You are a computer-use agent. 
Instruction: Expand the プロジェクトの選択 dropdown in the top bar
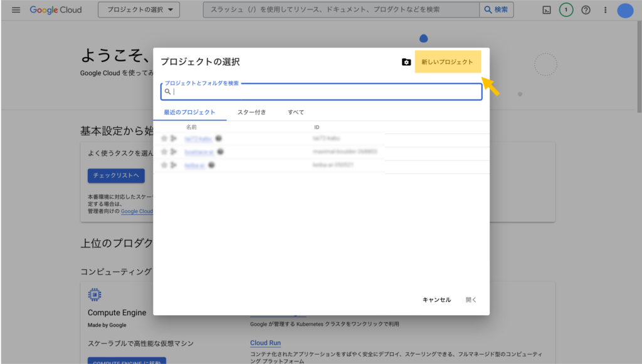tap(139, 10)
